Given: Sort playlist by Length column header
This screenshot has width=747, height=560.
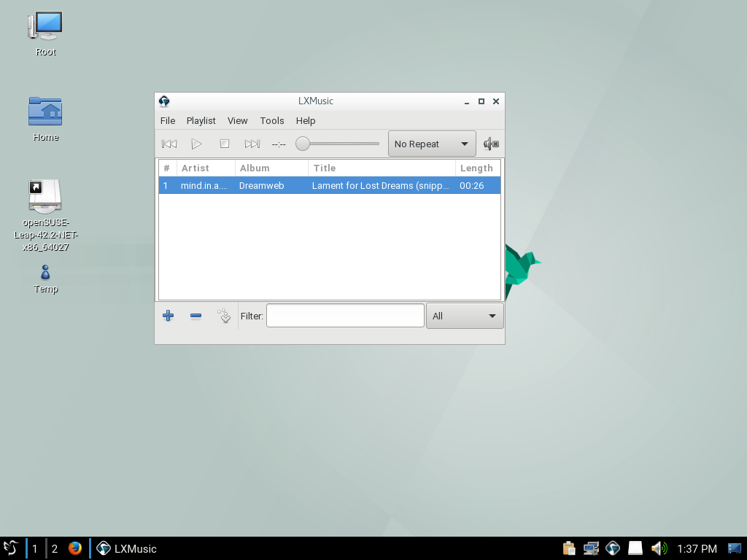Looking at the screenshot, I should coord(476,168).
